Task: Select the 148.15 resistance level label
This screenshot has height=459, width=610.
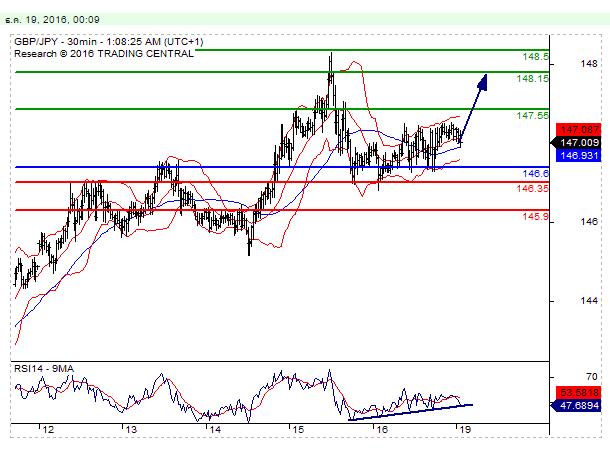Action: [532, 79]
